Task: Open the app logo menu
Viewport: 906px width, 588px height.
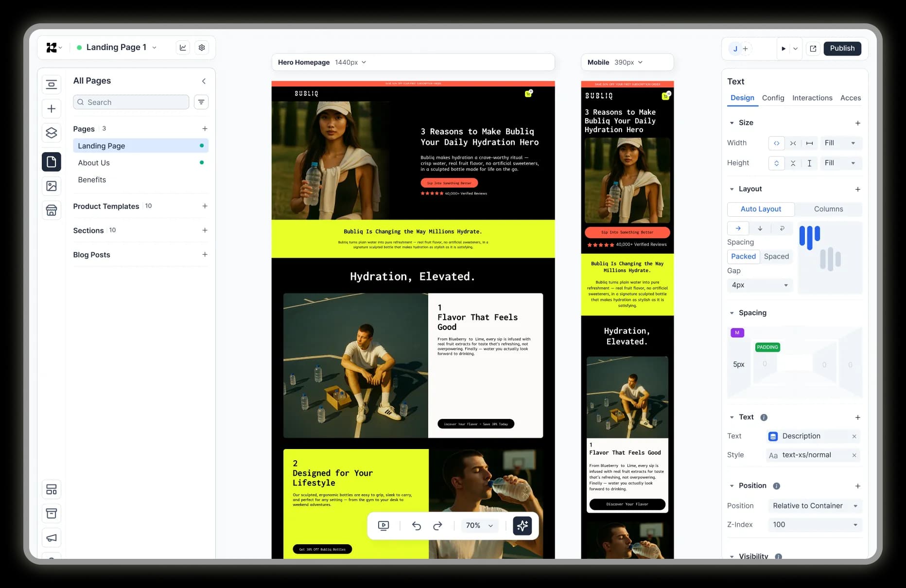Action: 53,48
